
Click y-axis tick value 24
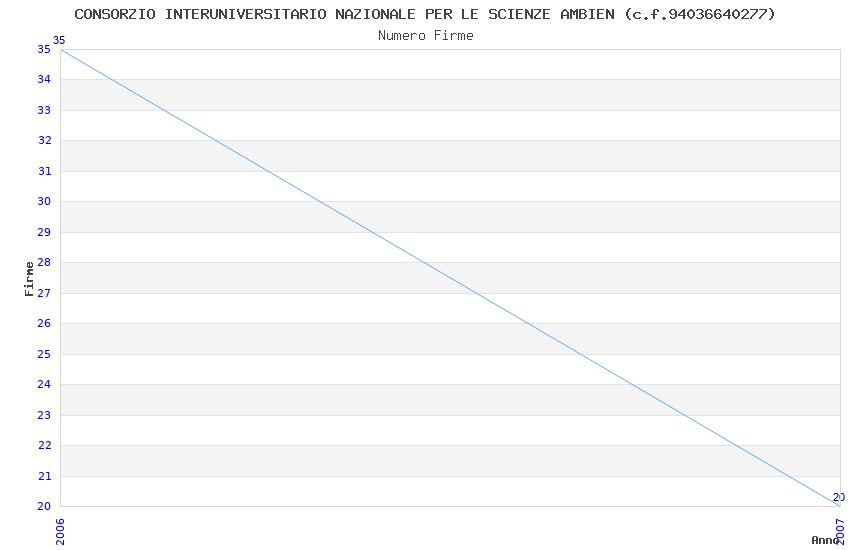click(44, 384)
